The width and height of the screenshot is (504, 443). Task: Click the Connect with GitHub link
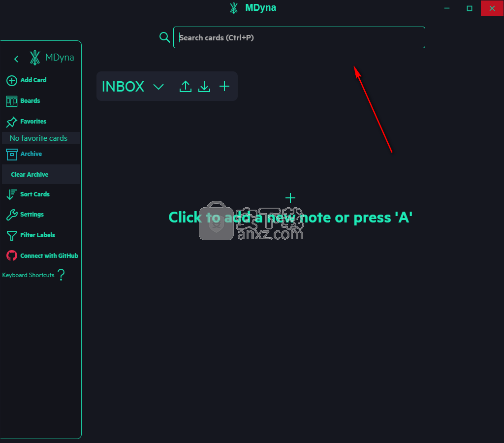tap(49, 256)
